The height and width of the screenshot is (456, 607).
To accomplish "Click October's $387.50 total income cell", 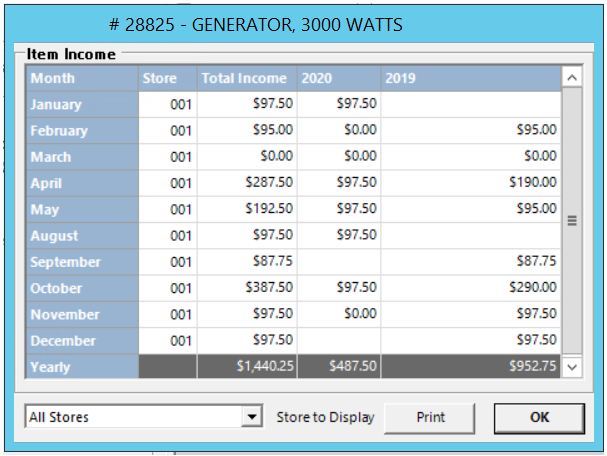I will pyautogui.click(x=247, y=288).
